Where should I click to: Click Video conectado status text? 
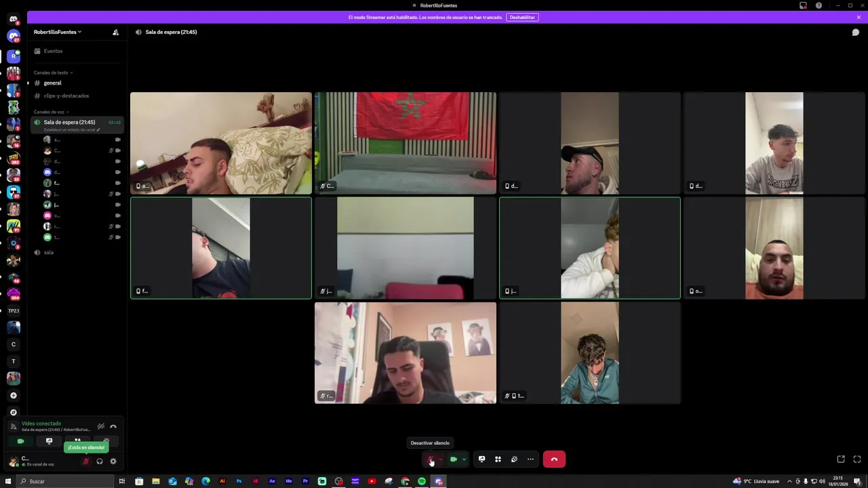click(41, 424)
